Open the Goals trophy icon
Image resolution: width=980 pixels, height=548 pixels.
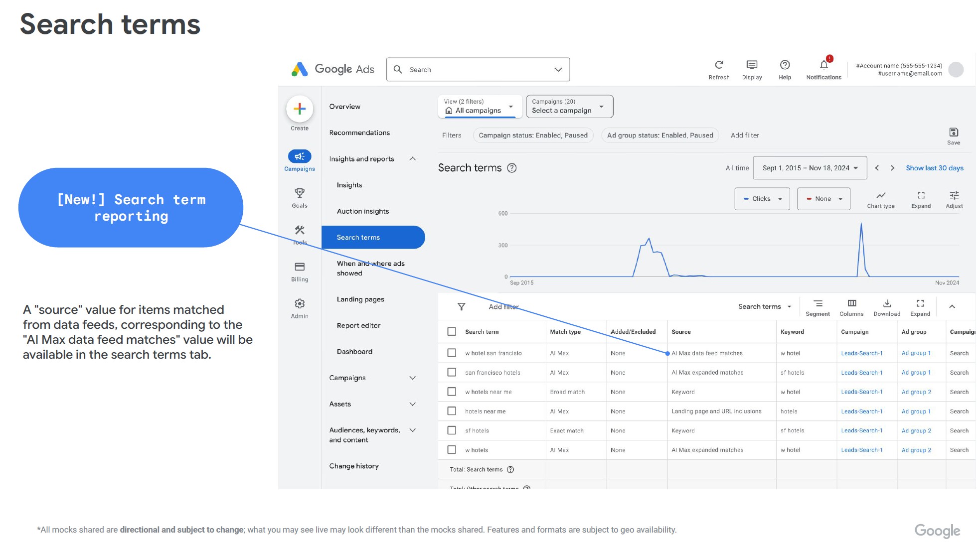coord(300,193)
